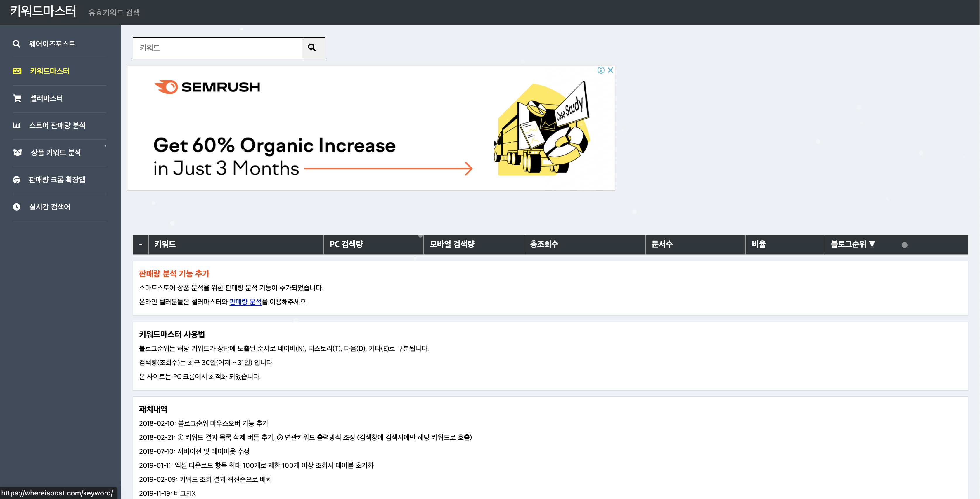
Task: Click the 키워드 search input field
Action: pyautogui.click(x=217, y=48)
